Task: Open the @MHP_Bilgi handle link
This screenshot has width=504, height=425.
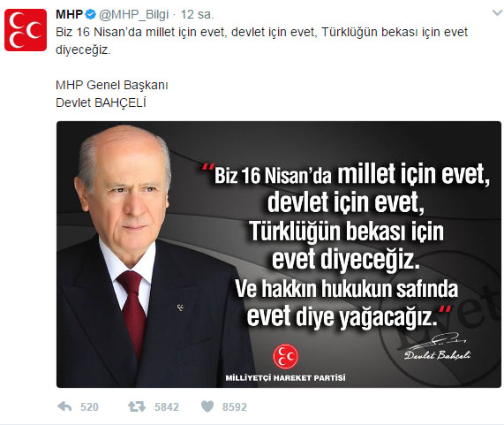Action: coord(133,14)
